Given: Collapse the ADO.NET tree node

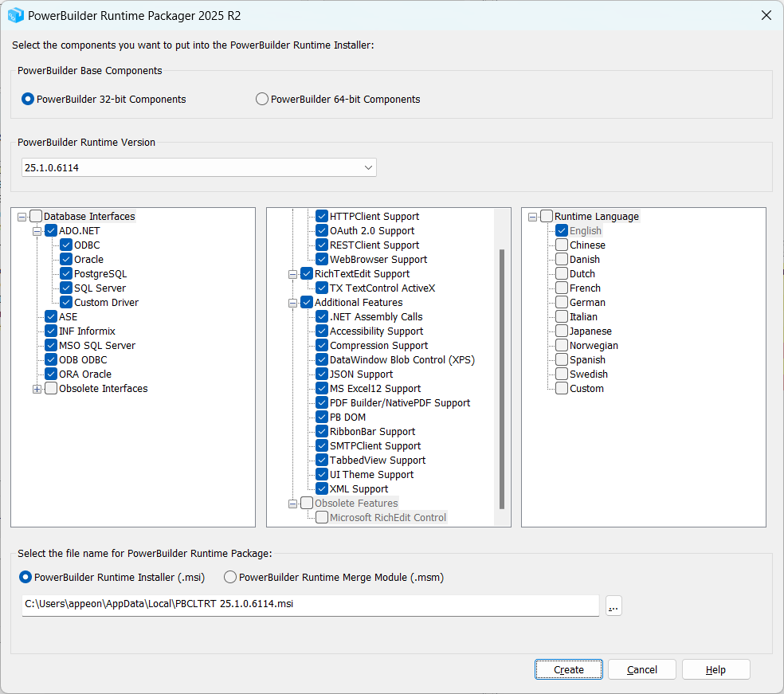Looking at the screenshot, I should 37,231.
